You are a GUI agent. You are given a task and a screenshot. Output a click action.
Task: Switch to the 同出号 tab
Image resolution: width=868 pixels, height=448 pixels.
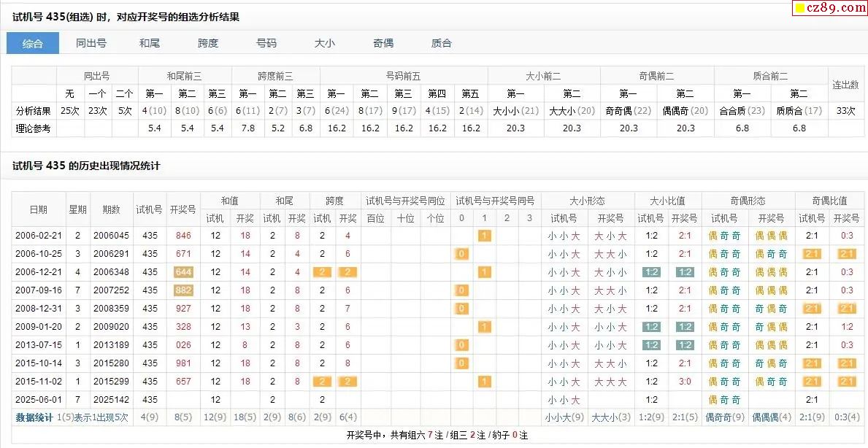tap(91, 43)
